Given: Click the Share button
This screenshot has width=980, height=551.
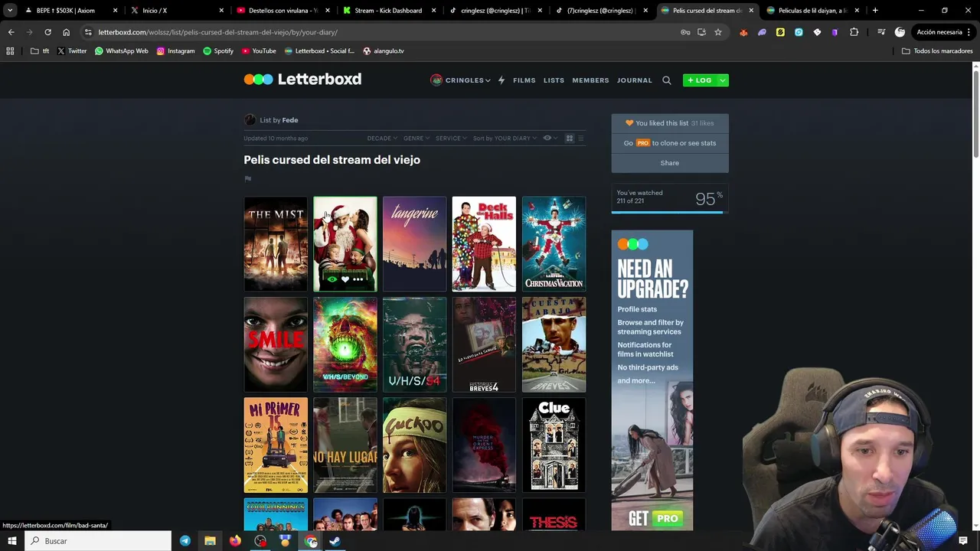Looking at the screenshot, I should 670,163.
